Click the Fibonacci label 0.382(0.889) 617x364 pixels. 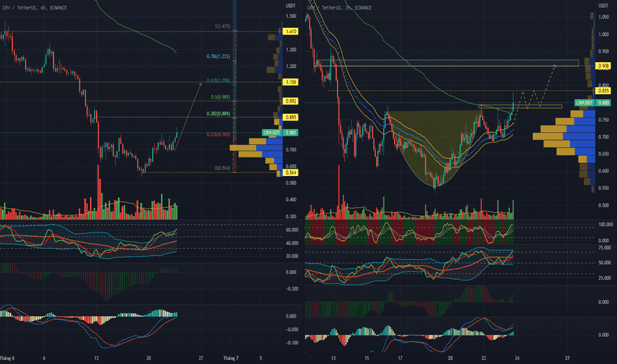point(218,114)
